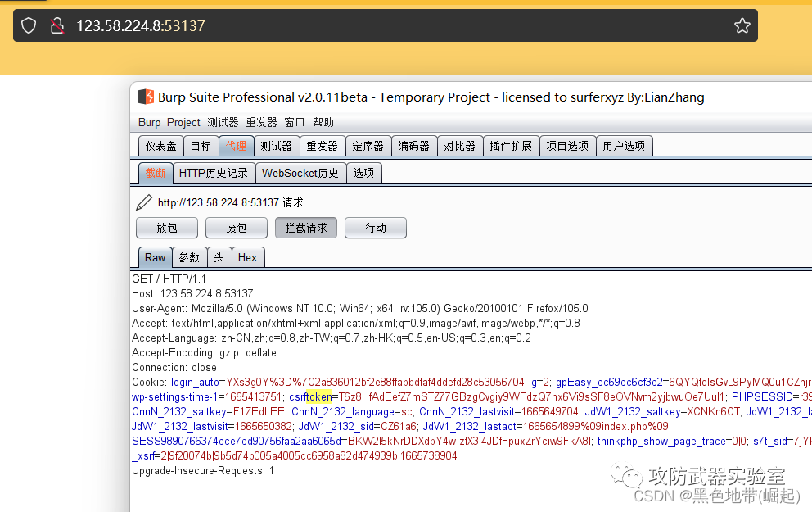Click the browser address bar URL
The width and height of the screenshot is (812, 512).
[x=141, y=25]
